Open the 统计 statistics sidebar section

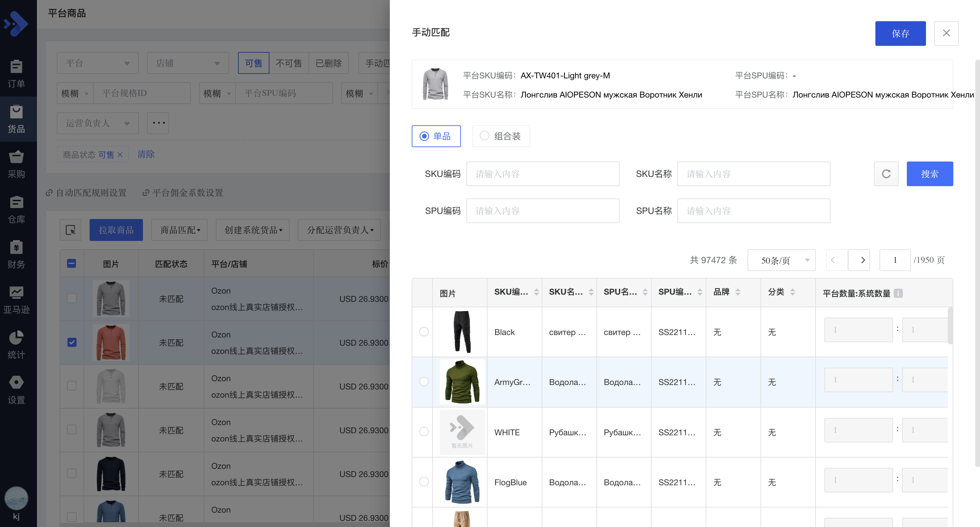tap(16, 345)
